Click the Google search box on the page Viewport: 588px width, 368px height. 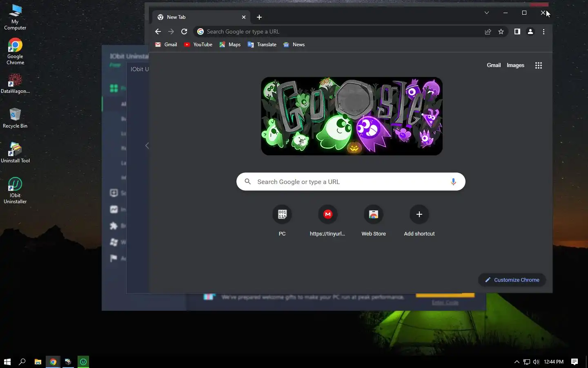(351, 182)
